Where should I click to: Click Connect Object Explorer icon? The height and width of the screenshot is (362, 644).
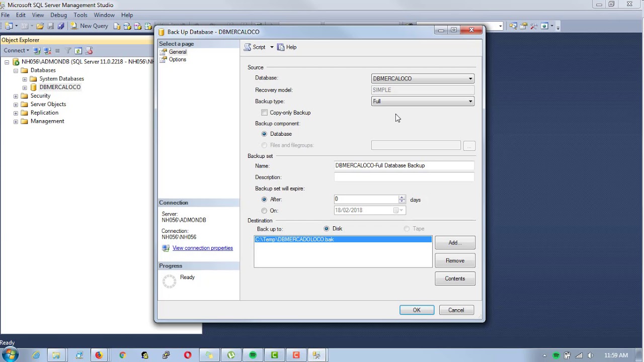37,50
